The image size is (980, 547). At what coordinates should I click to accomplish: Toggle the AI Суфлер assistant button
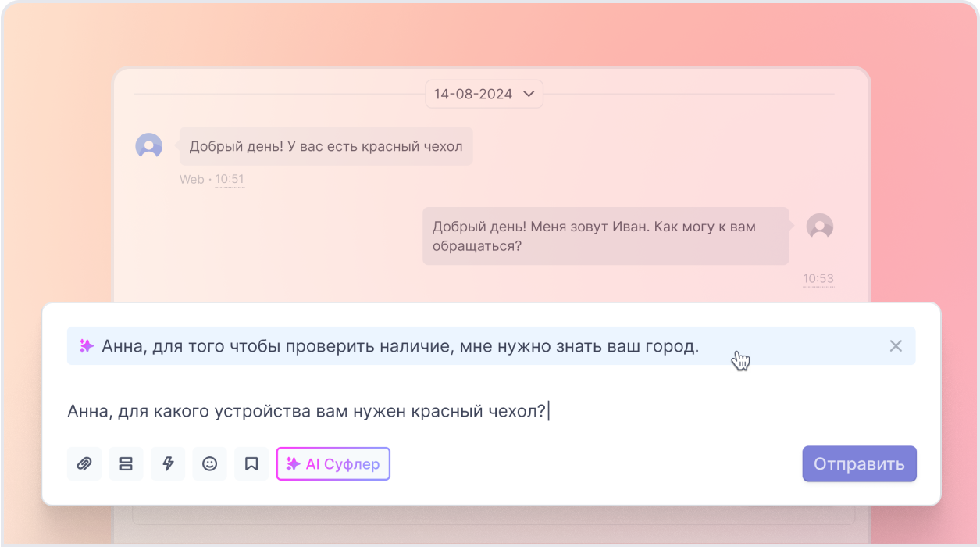pos(333,463)
